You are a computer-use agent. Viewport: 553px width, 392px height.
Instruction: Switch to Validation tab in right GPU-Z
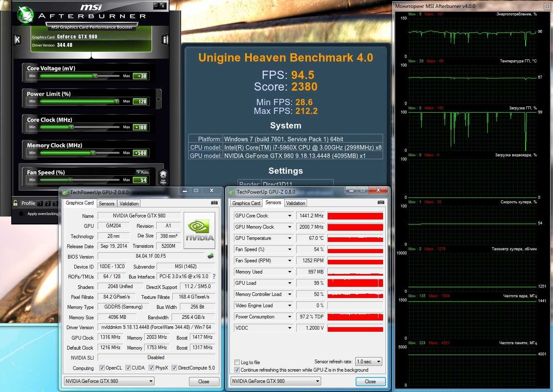295,203
